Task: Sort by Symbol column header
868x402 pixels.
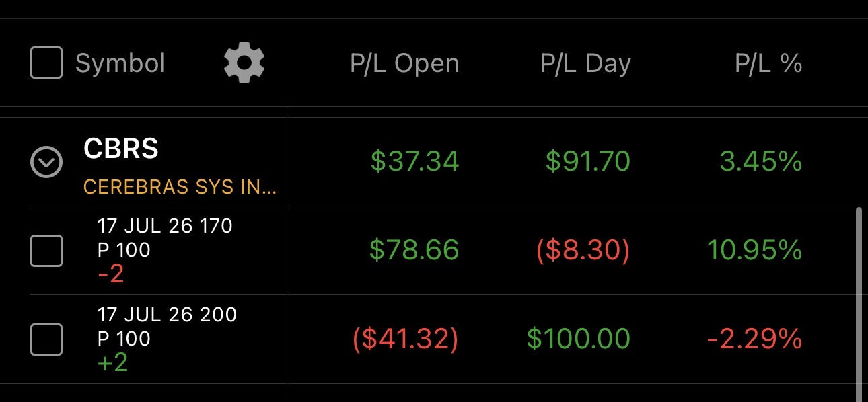Action: (x=120, y=63)
